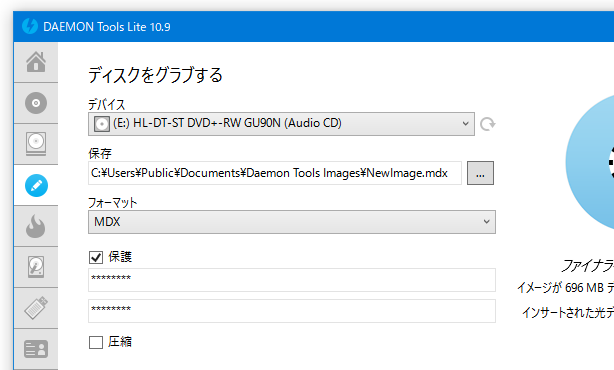This screenshot has width=614, height=370.
Task: Open the USB stick sidebar icon
Action: pos(36,308)
